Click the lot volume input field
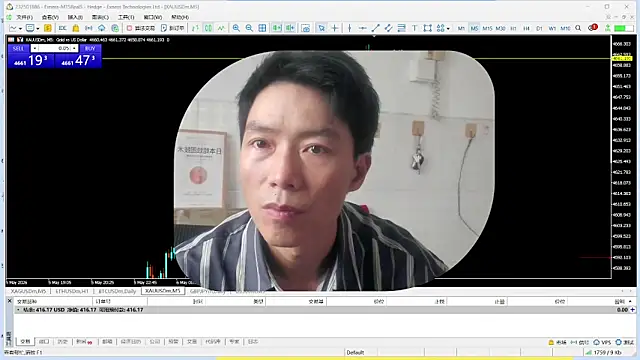 tap(54, 48)
